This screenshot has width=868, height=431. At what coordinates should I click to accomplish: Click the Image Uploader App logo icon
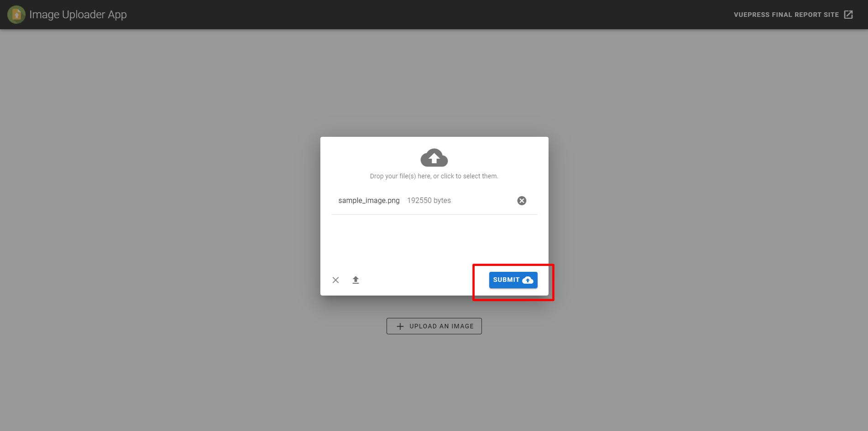point(16,14)
